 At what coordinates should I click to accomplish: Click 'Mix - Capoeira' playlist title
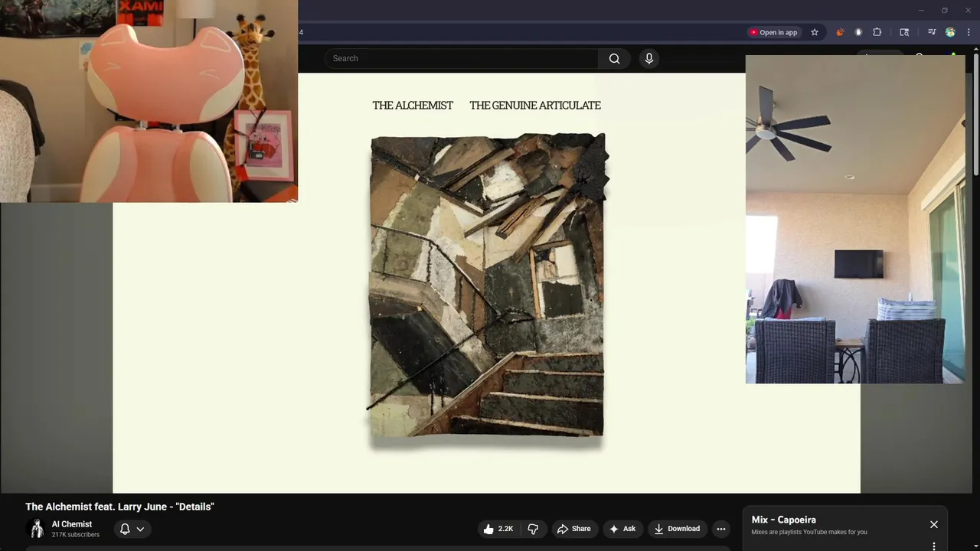[x=783, y=520]
